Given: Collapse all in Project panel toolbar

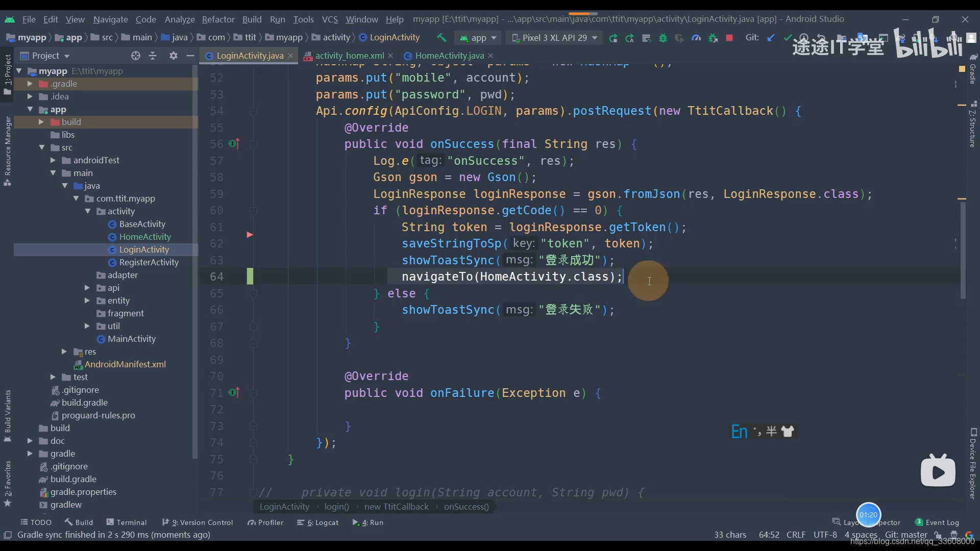Looking at the screenshot, I should pos(153,56).
